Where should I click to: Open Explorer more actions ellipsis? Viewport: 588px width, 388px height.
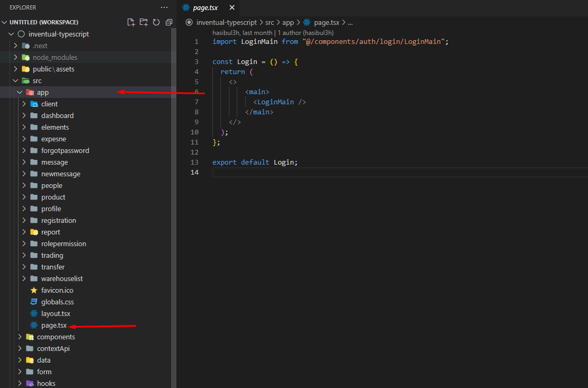click(164, 7)
